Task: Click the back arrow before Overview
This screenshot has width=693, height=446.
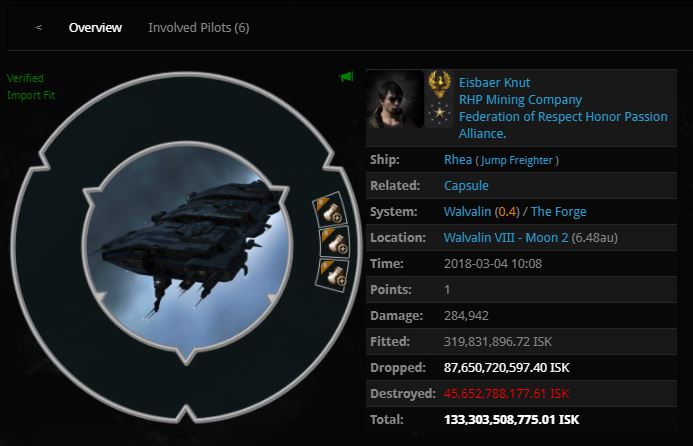Action: coord(38,27)
